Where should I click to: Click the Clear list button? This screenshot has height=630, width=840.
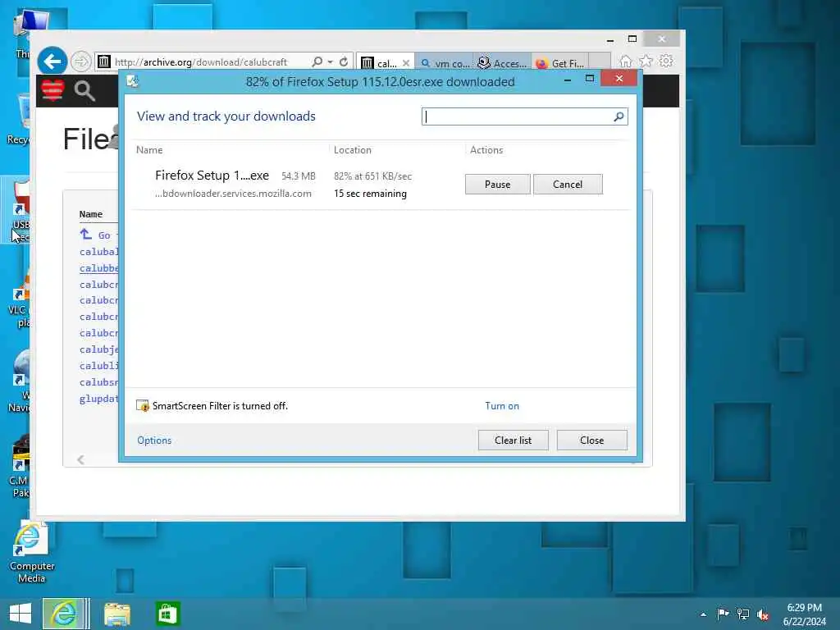(x=514, y=441)
